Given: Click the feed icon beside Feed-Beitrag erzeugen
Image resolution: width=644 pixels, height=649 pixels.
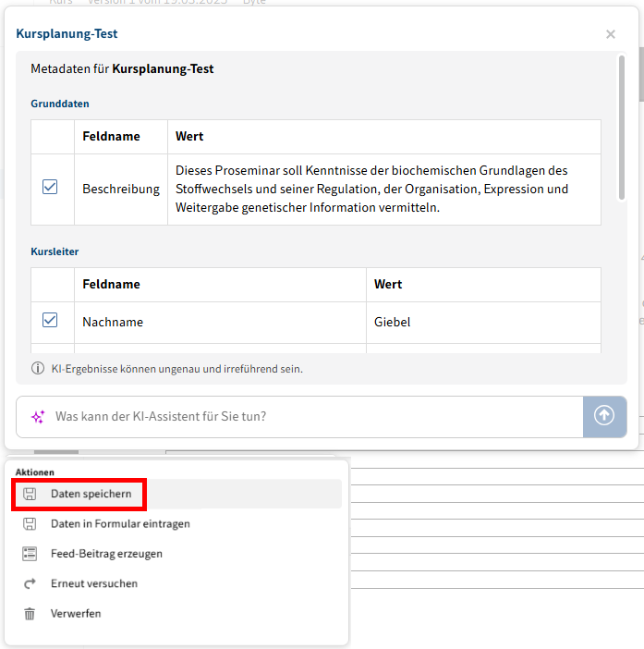Looking at the screenshot, I should pyautogui.click(x=30, y=554).
